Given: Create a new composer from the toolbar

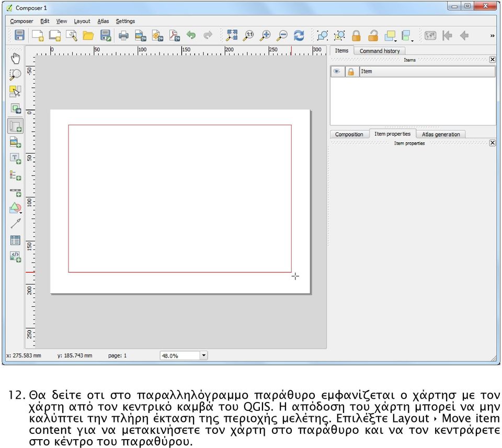Looking at the screenshot, I should [38, 35].
